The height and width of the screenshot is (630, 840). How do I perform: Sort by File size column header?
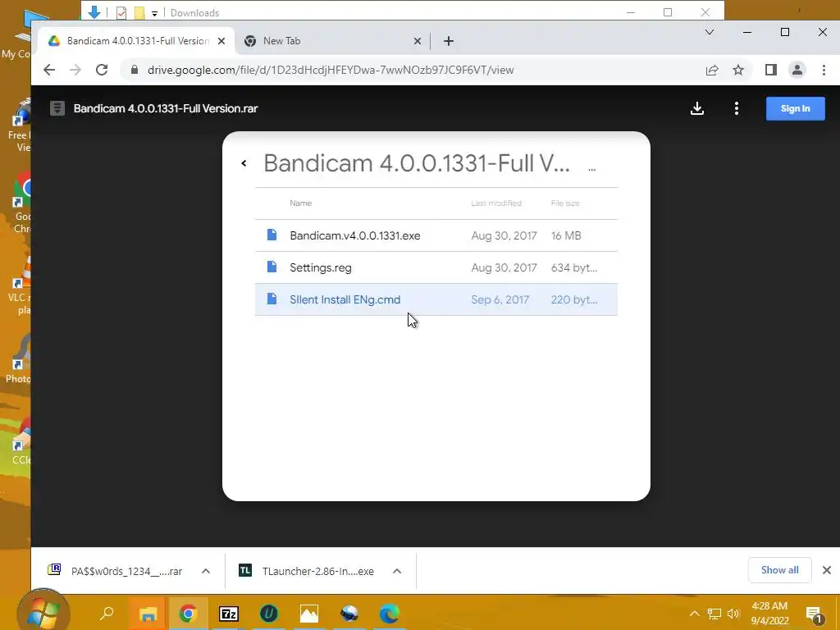coord(565,203)
